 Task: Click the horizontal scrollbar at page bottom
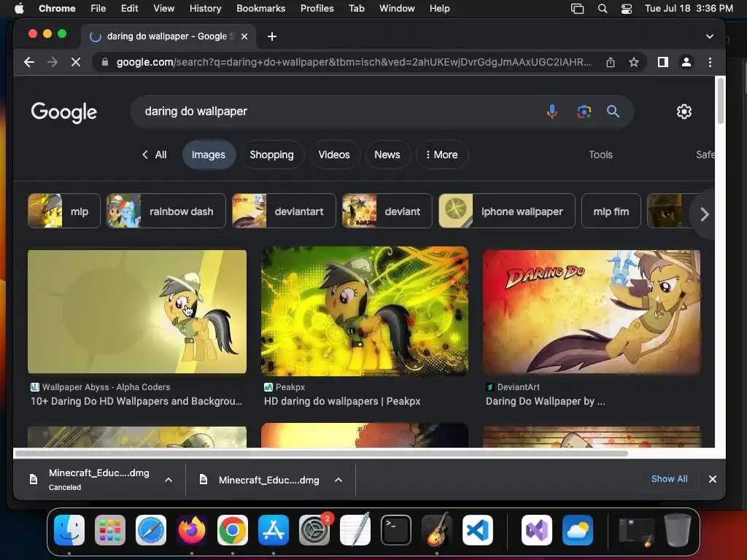pyautogui.click(x=322, y=454)
